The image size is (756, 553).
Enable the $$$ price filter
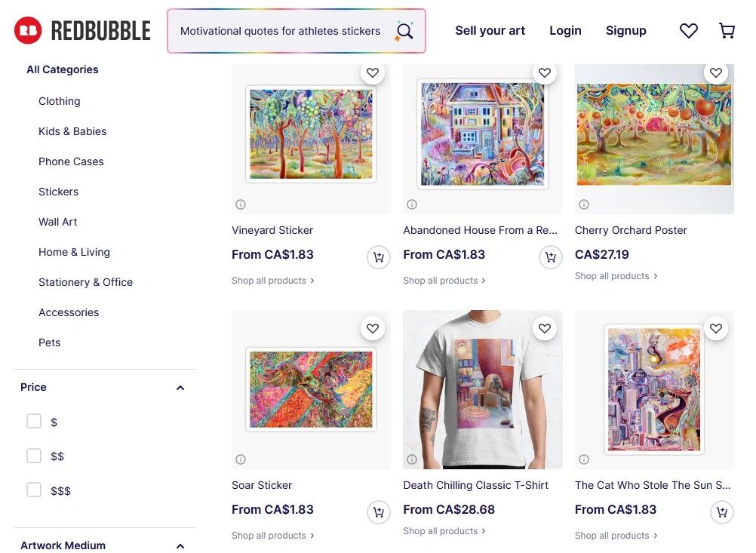[x=34, y=490]
